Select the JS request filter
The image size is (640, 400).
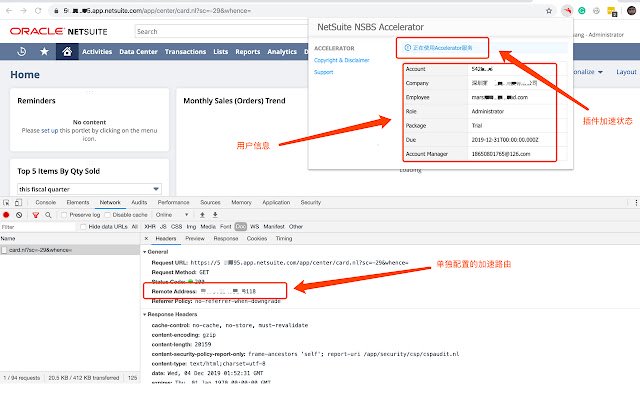pyautogui.click(x=163, y=227)
